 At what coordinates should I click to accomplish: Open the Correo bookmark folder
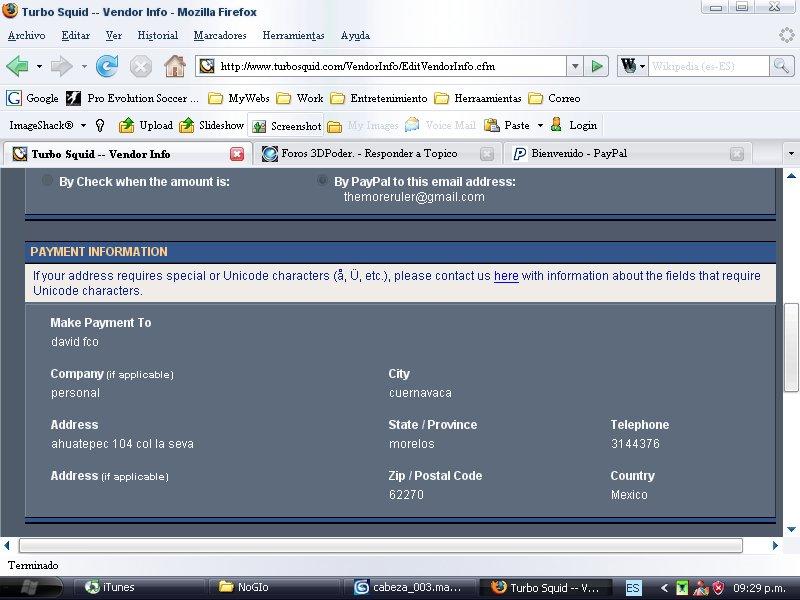pyautogui.click(x=554, y=98)
